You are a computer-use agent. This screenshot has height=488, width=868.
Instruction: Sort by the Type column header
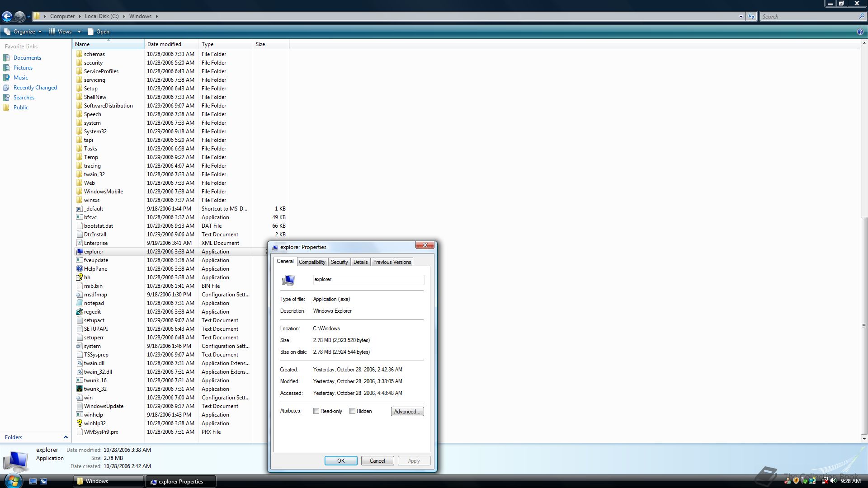pyautogui.click(x=226, y=44)
